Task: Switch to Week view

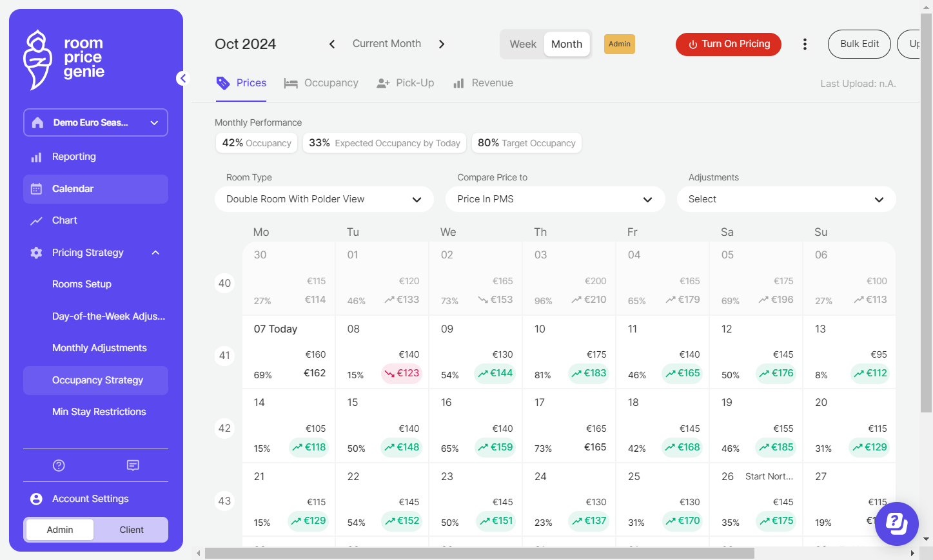Action: click(x=523, y=44)
